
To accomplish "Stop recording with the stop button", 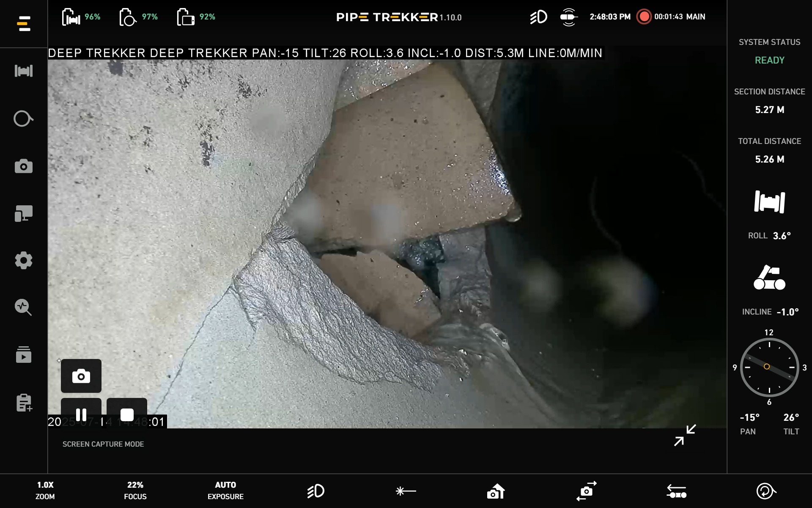I will point(127,414).
